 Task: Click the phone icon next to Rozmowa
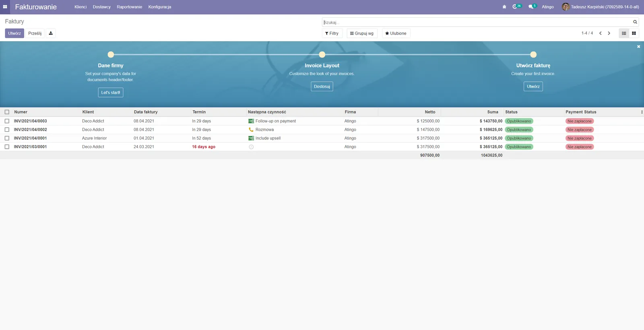251,130
